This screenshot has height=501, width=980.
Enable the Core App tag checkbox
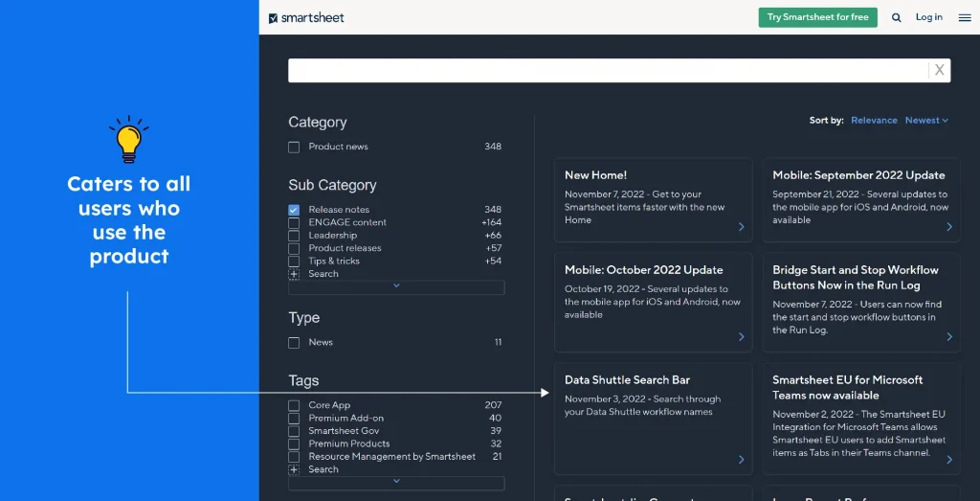tap(294, 405)
